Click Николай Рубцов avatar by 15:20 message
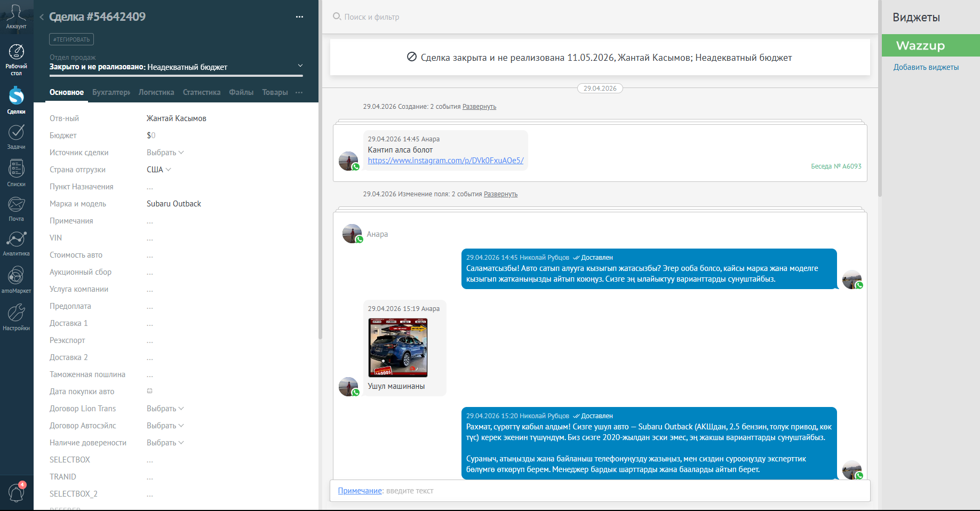Screen dimensions: 980x511 852,470
